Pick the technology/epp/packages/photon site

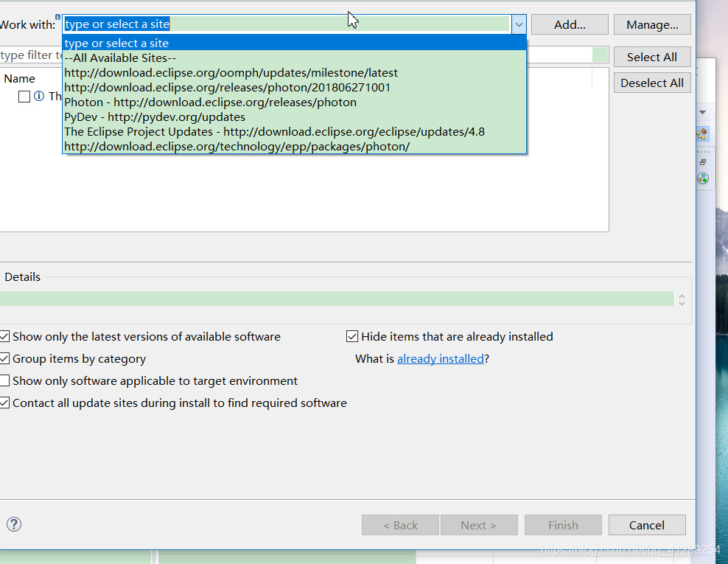pos(295,147)
